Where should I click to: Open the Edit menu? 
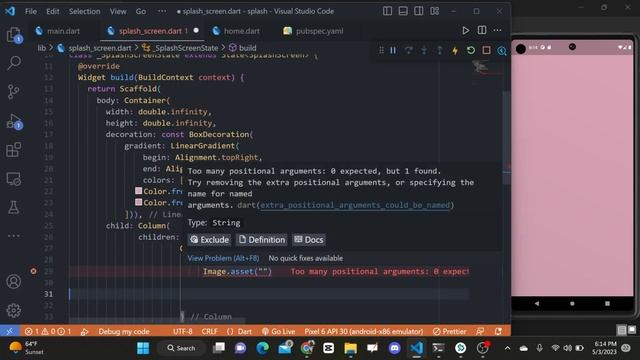click(53, 11)
